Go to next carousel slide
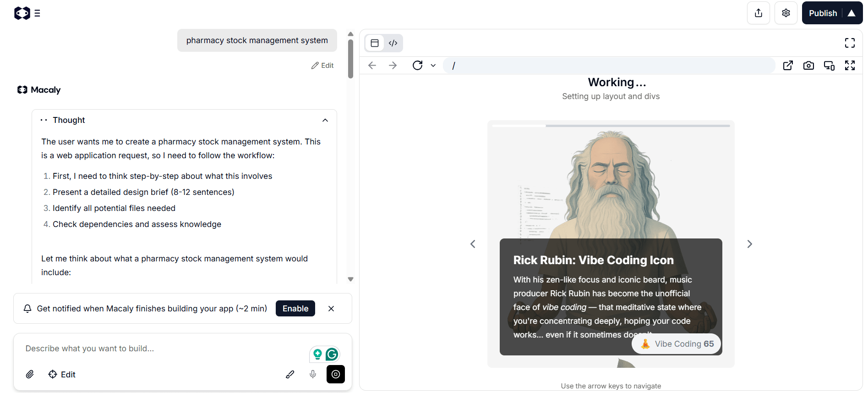The height and width of the screenshot is (393, 868). click(749, 244)
